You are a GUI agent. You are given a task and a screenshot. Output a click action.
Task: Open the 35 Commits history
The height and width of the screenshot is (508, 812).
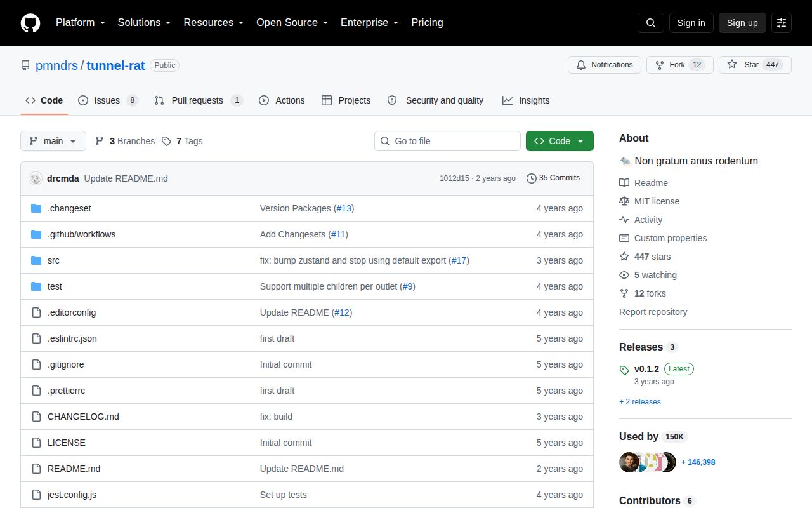(x=553, y=178)
